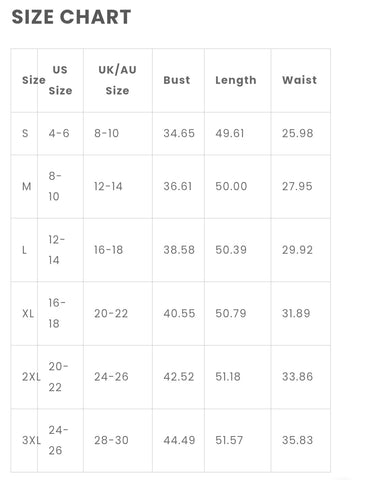
Task: Click the Length column header
Action: point(236,80)
